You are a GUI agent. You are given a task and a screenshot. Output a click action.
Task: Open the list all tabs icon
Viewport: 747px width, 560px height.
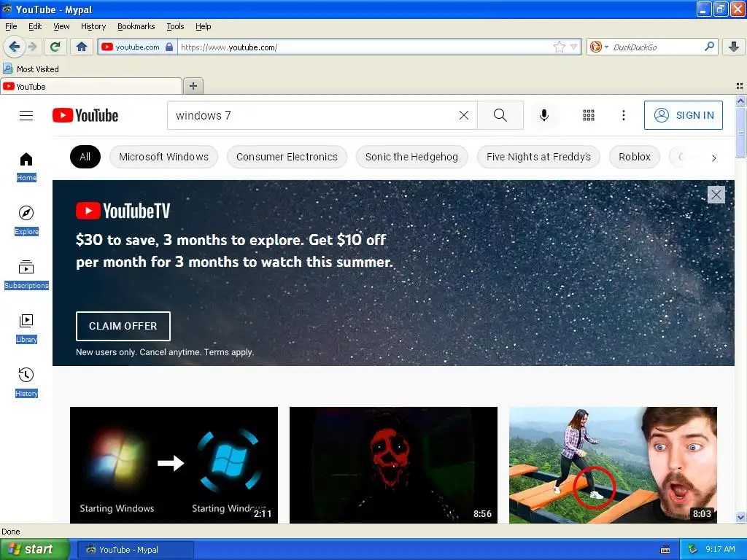[740, 86]
